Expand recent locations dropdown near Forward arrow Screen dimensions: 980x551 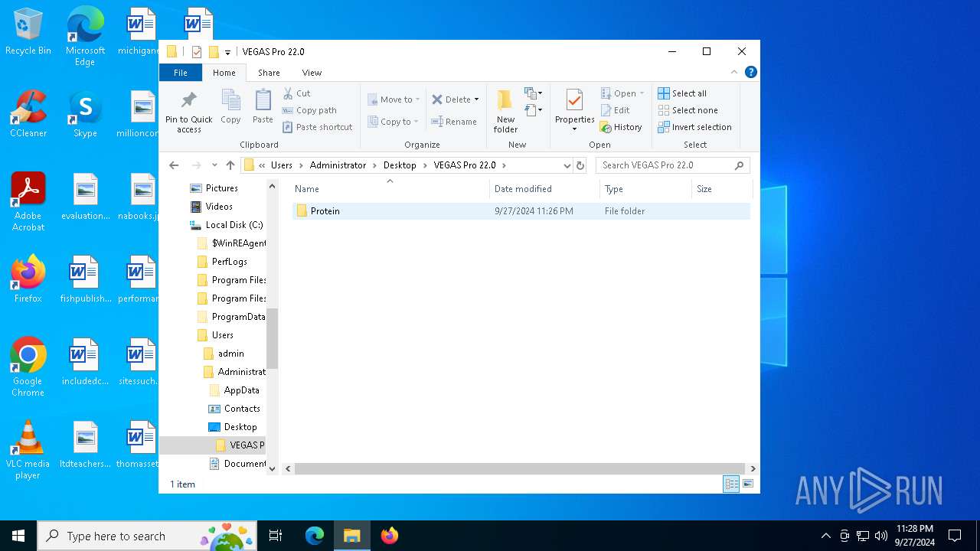(x=214, y=165)
